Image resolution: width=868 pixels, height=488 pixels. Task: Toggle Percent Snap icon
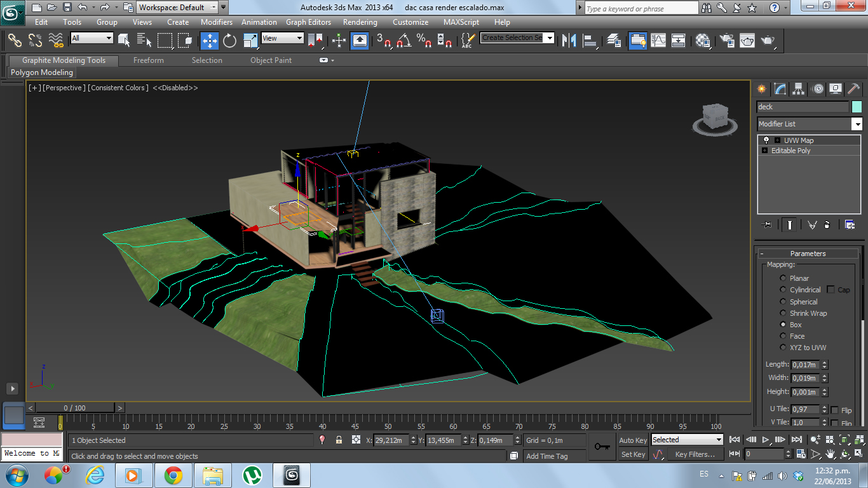[424, 40]
